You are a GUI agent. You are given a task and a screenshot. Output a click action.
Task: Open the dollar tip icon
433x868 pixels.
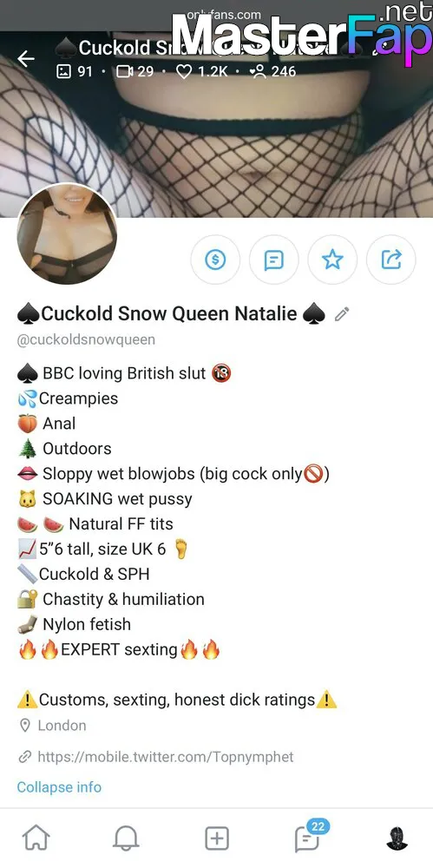pyautogui.click(x=215, y=260)
